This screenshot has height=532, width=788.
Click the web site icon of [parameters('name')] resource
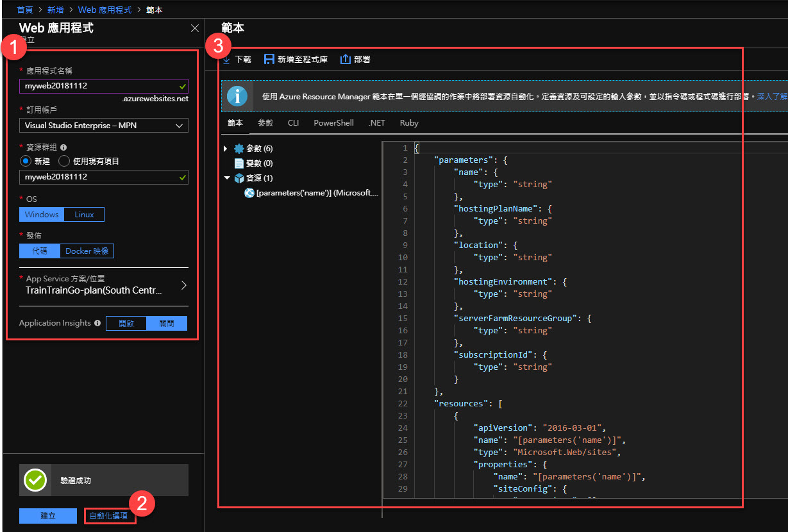click(x=249, y=192)
